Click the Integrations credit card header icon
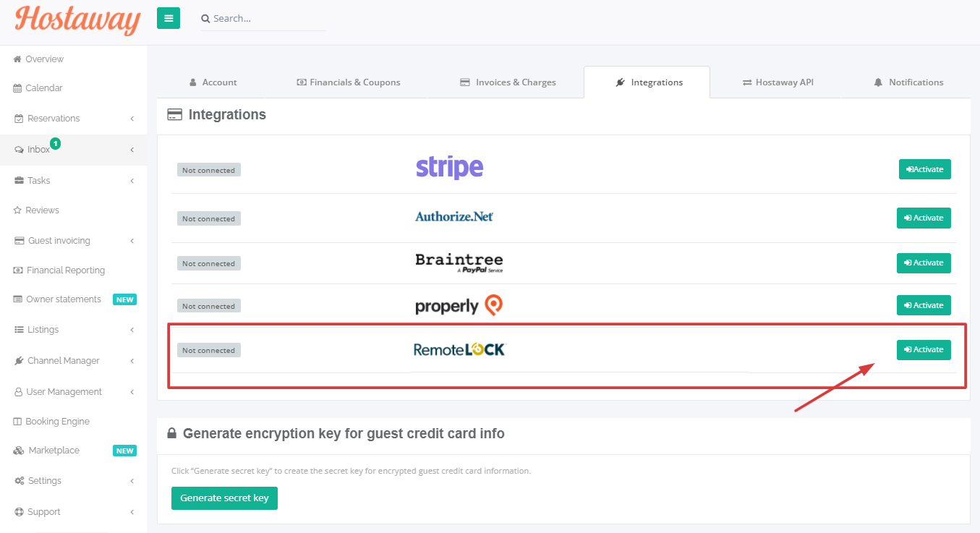The width and height of the screenshot is (980, 533). [174, 114]
